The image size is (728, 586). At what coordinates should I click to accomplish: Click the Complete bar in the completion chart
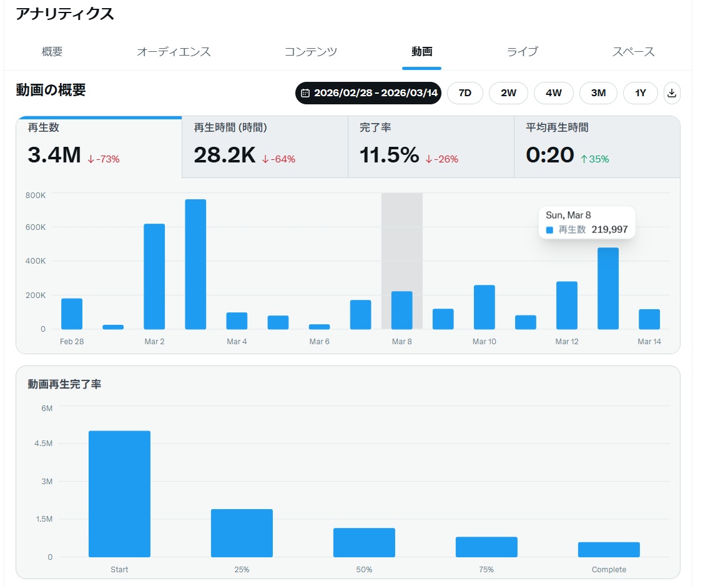tap(609, 549)
